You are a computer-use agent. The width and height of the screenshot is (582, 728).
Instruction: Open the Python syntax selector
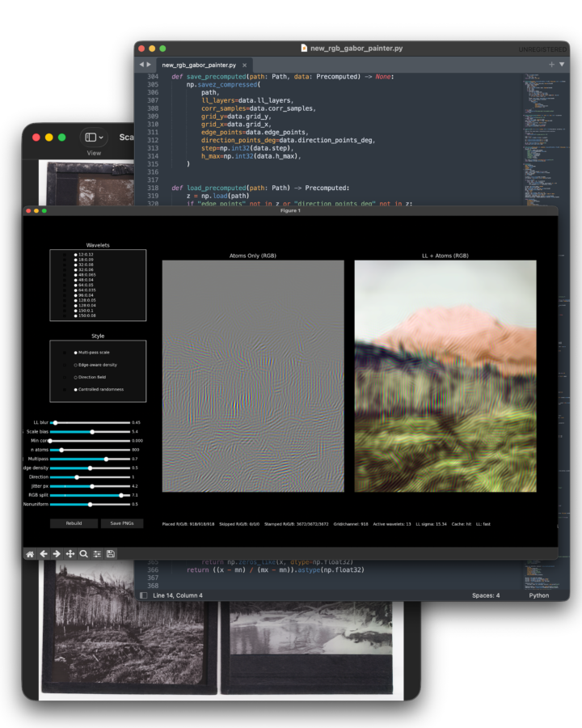click(539, 595)
